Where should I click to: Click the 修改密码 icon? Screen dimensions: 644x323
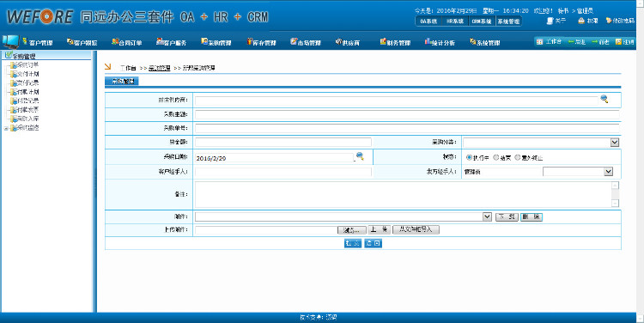click(609, 21)
